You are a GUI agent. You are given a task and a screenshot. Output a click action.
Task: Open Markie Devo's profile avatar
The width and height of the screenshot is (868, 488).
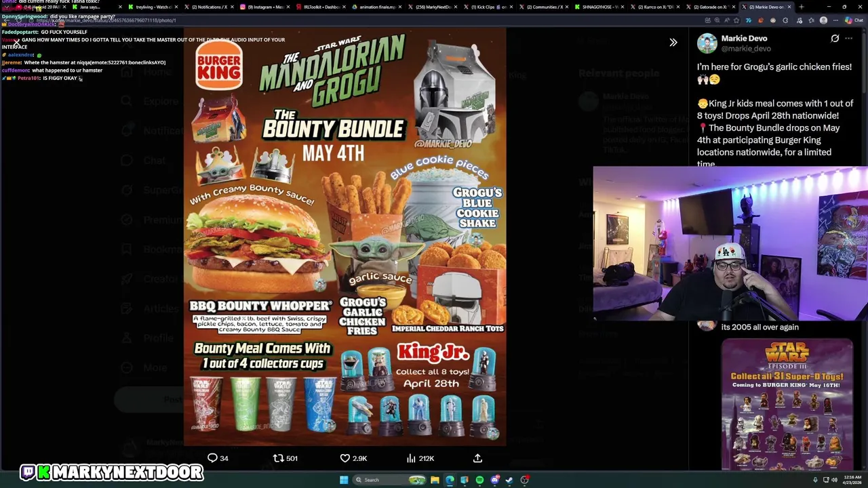click(707, 43)
